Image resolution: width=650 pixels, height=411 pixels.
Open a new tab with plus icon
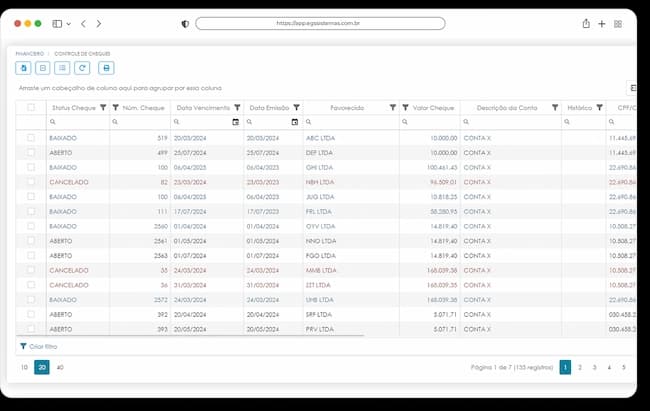(601, 24)
